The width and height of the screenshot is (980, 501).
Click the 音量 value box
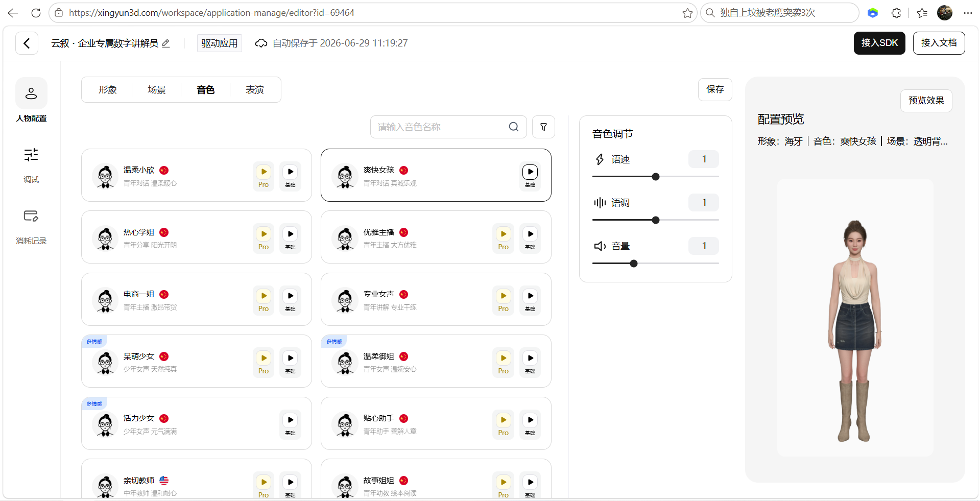(x=704, y=246)
